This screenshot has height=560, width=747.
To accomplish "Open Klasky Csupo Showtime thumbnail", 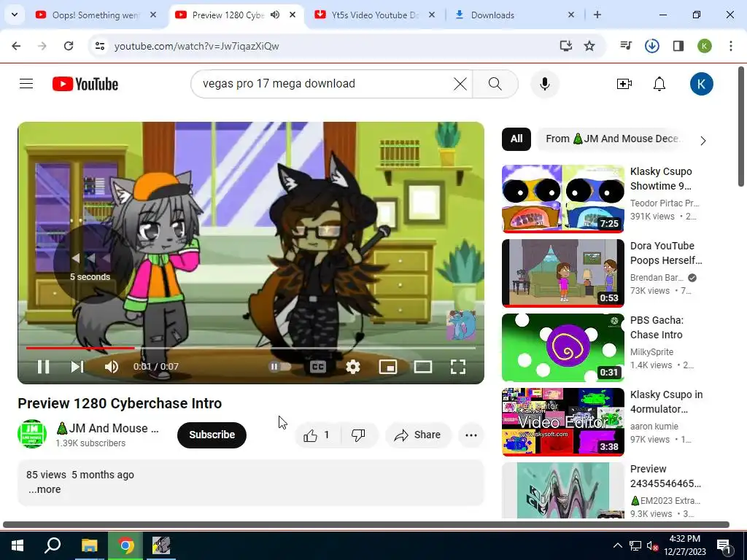I will tap(563, 199).
